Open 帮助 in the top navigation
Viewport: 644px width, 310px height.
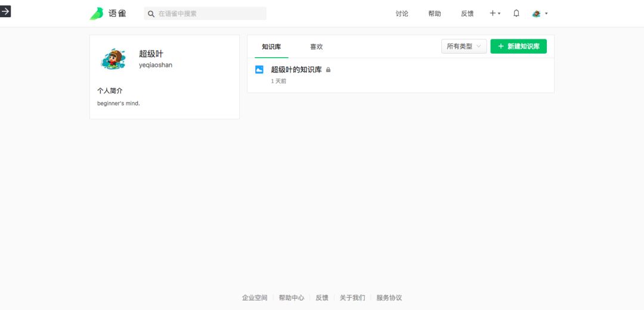[435, 14]
